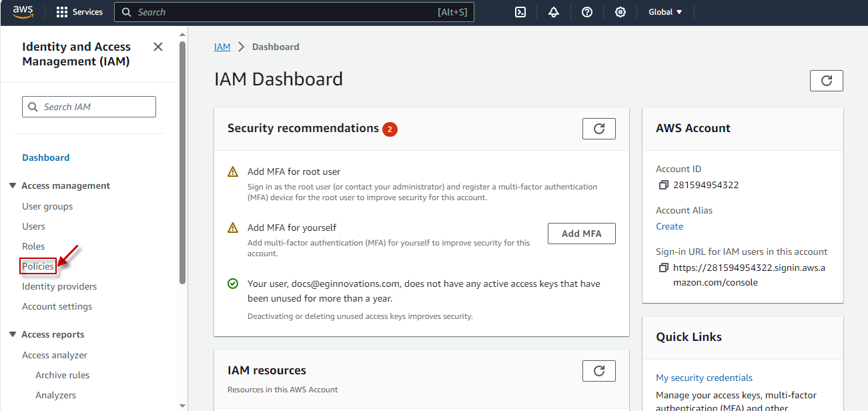
Task: Open Analyzers under Access analyzer
Action: tap(55, 395)
